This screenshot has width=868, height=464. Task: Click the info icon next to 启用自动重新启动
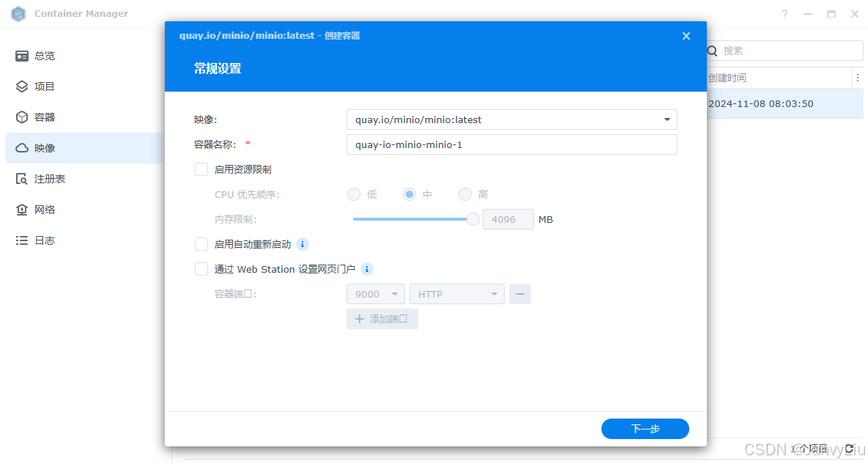coord(302,244)
